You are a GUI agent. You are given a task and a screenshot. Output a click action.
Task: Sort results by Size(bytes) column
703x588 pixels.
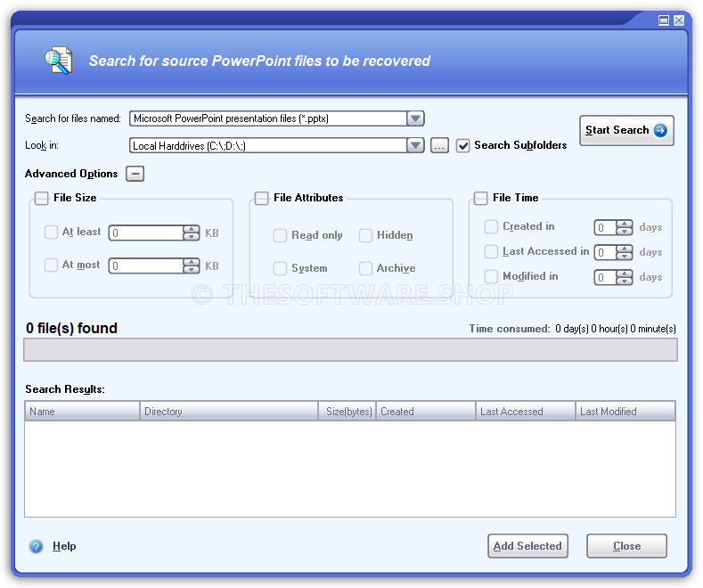click(347, 412)
